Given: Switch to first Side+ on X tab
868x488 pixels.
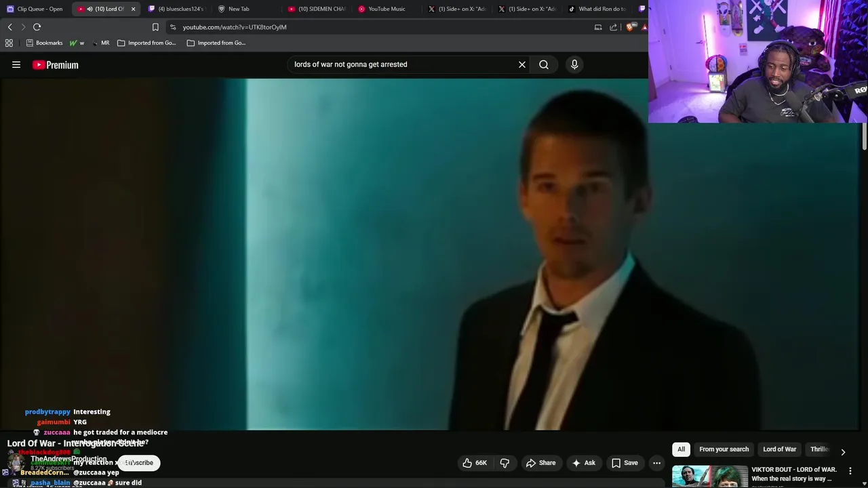Looking at the screenshot, I should click(x=457, y=9).
